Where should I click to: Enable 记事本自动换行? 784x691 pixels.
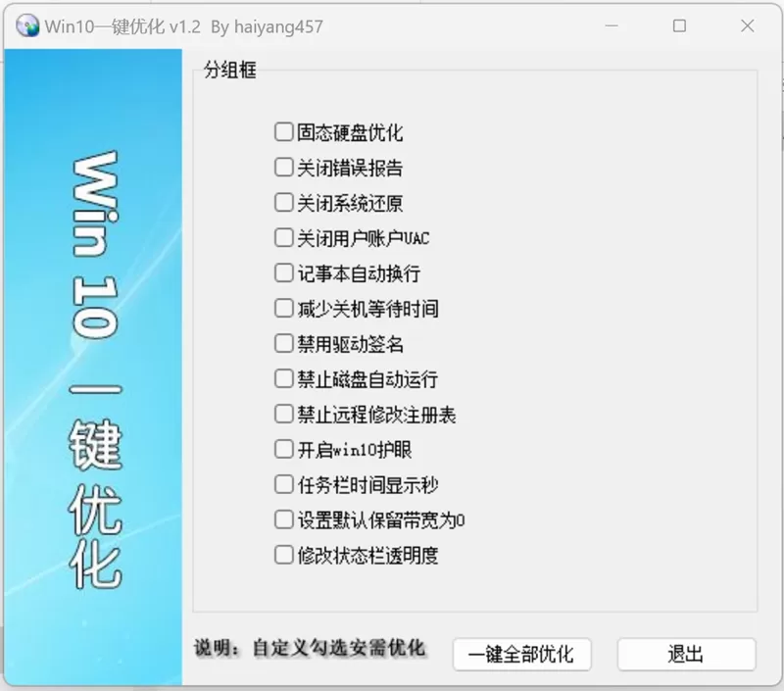coord(283,273)
